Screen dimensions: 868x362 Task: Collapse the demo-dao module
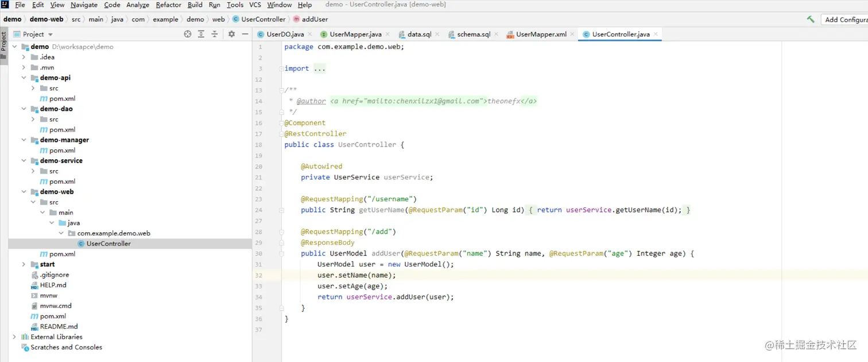click(24, 109)
